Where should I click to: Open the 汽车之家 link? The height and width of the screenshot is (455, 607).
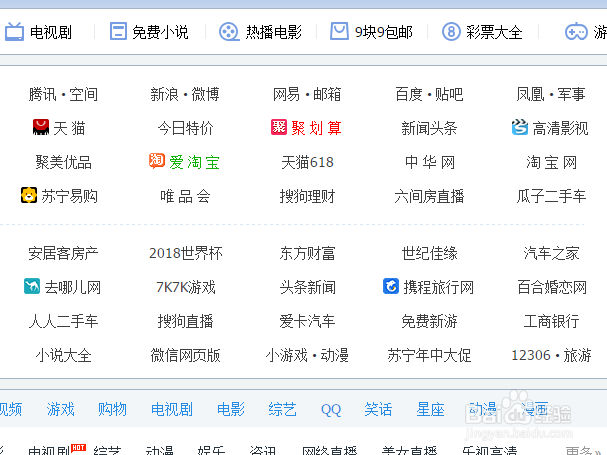click(551, 254)
